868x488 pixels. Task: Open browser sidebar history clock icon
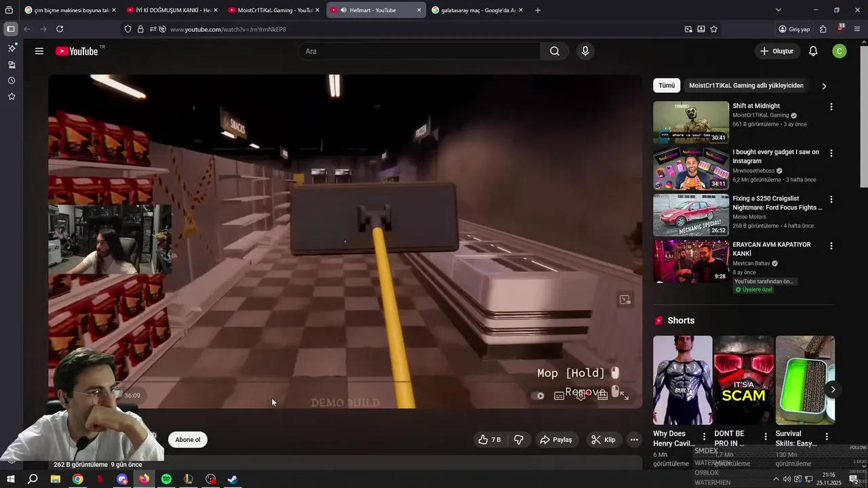[12, 81]
